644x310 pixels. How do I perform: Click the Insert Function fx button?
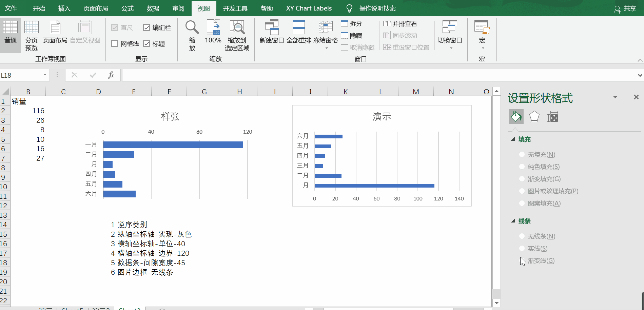111,75
